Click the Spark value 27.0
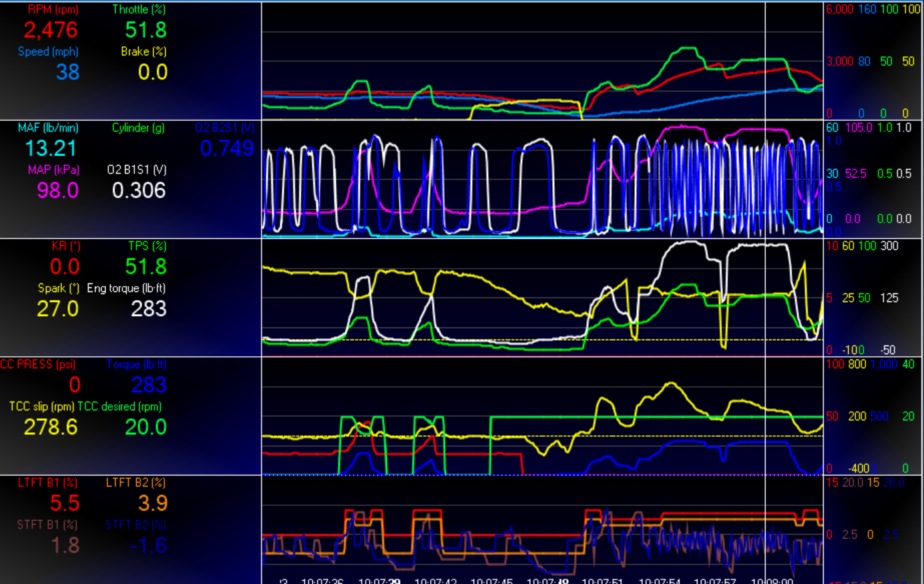This screenshot has height=584, width=924. click(x=57, y=309)
